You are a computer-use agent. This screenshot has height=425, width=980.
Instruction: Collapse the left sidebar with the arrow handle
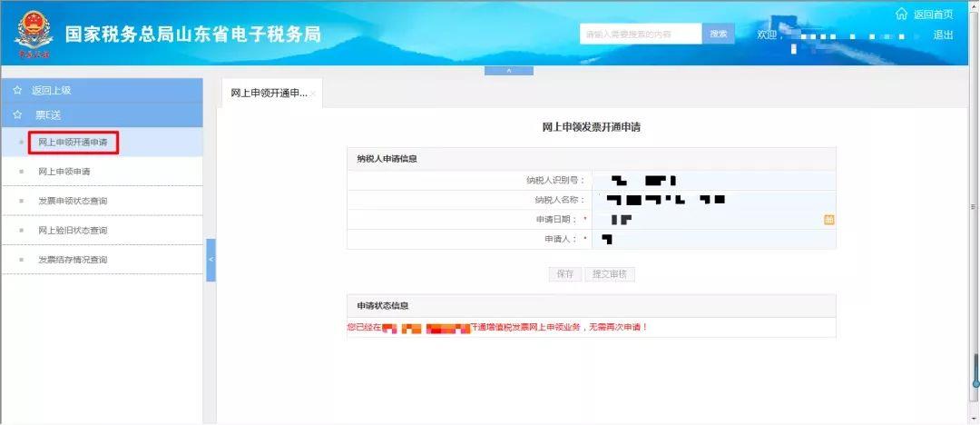[x=211, y=260]
